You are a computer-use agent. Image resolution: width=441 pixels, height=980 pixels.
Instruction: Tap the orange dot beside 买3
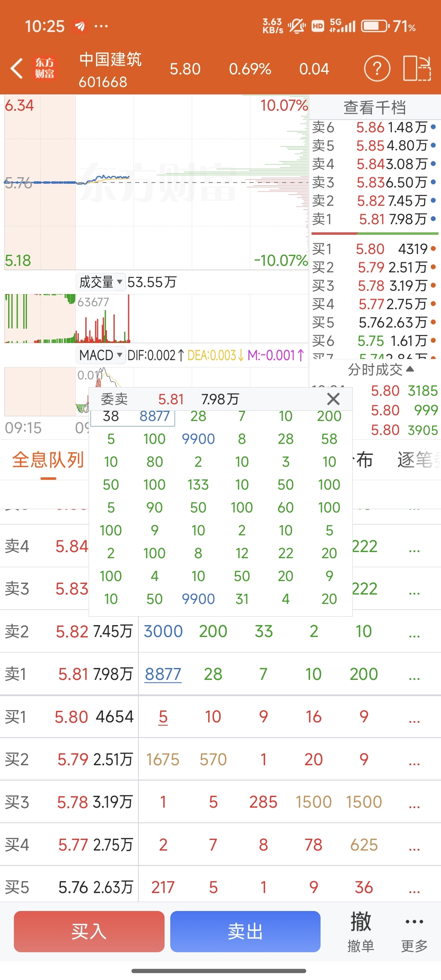(433, 285)
